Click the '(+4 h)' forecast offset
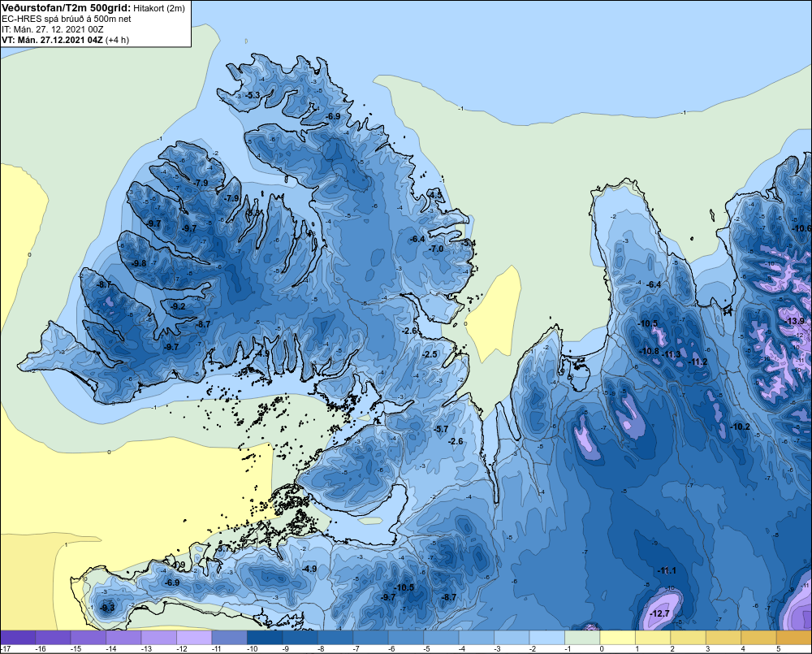The width and height of the screenshot is (812, 654). pos(117,40)
